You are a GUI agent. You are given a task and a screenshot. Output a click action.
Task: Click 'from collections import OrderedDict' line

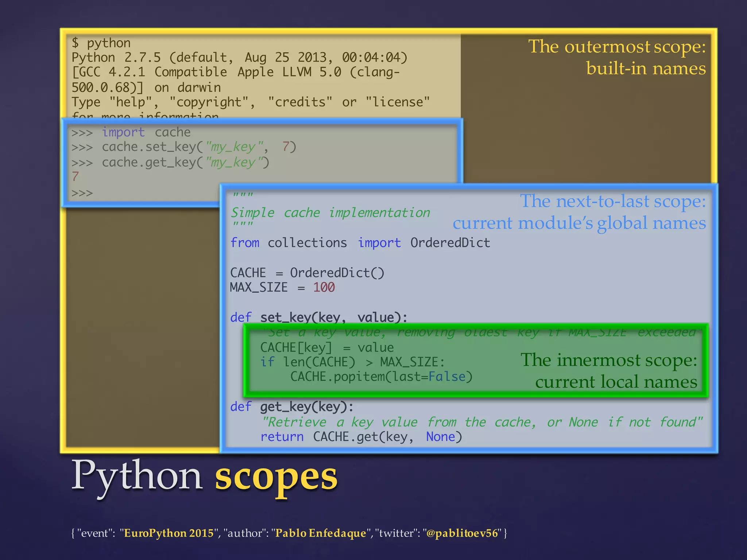360,243
